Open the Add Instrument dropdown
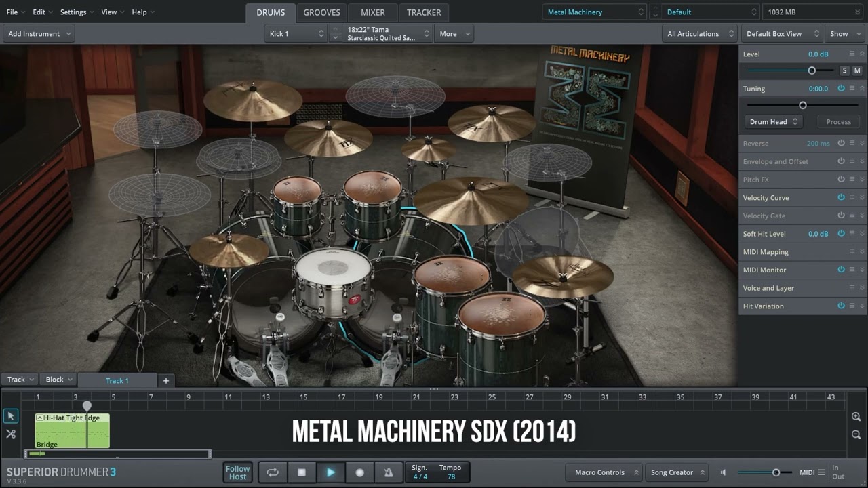 coord(39,33)
